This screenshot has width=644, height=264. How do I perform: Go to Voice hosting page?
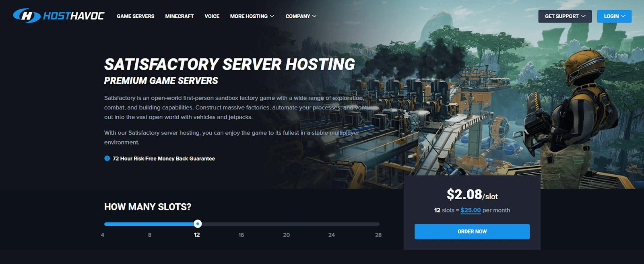point(212,16)
